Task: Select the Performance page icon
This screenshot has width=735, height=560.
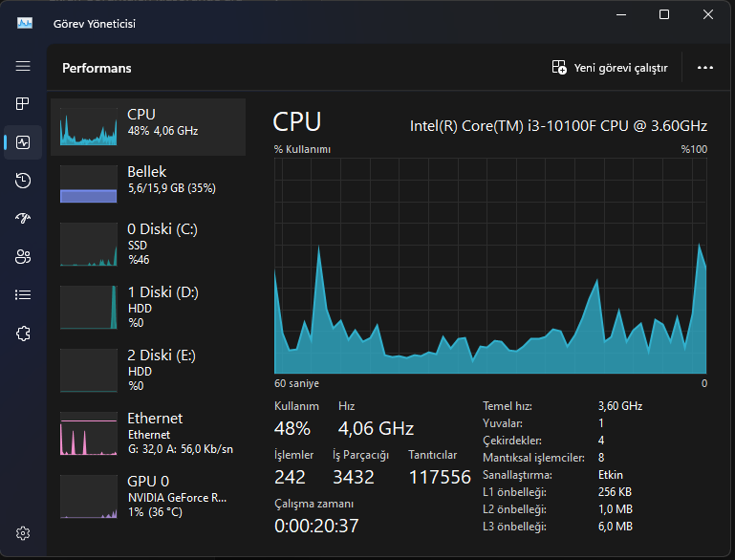Action: [x=23, y=142]
